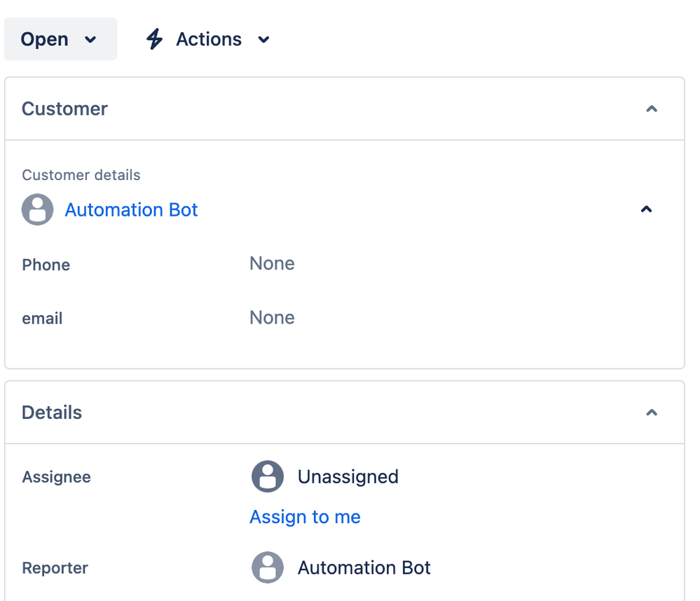Click the Unassigned assignee field
Screen dimensions: 700x601
pos(348,477)
